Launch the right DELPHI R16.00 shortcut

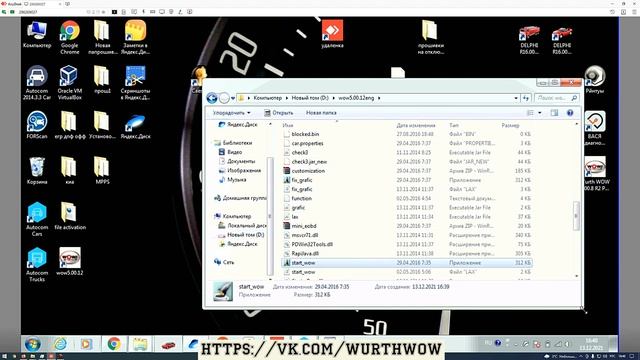[562, 40]
